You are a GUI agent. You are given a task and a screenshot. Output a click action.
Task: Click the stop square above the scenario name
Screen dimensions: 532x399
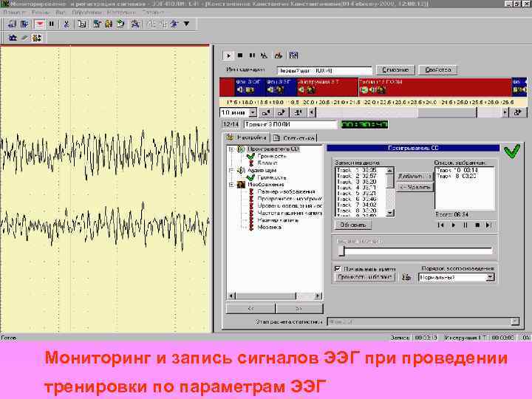tap(240, 55)
